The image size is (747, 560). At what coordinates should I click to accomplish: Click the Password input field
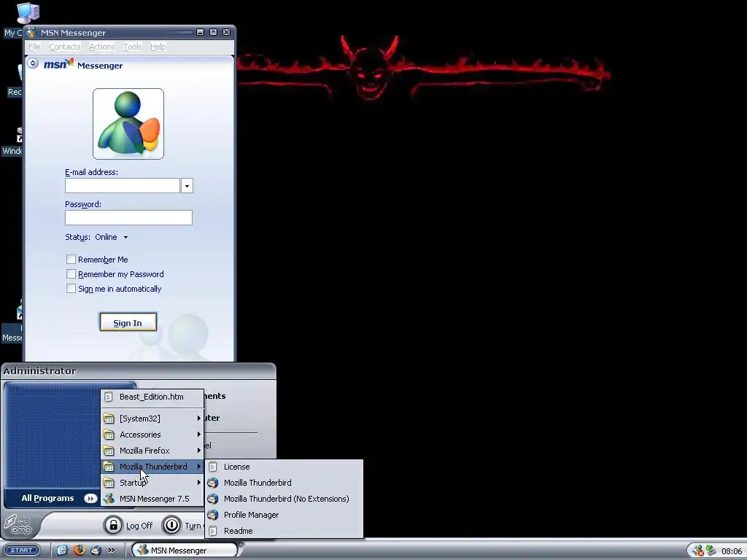(x=128, y=217)
